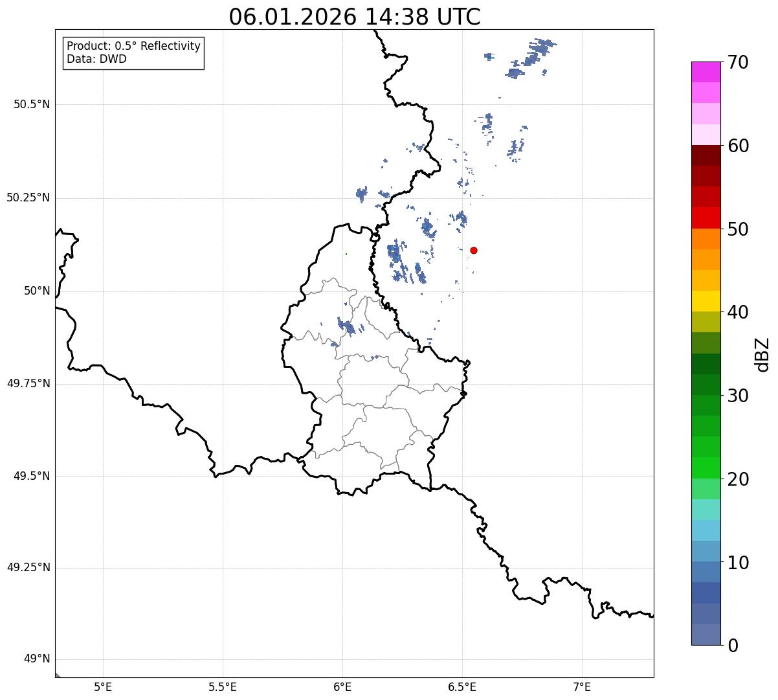Screen dimensions: 778x700
Task: Click the 49.75°N latitude label
Action: coord(28,383)
